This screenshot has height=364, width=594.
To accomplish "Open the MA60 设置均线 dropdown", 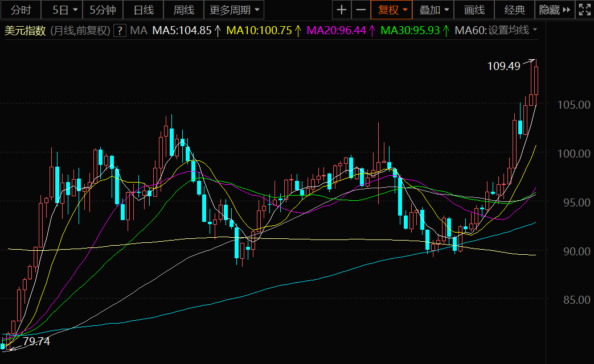I will (496, 31).
